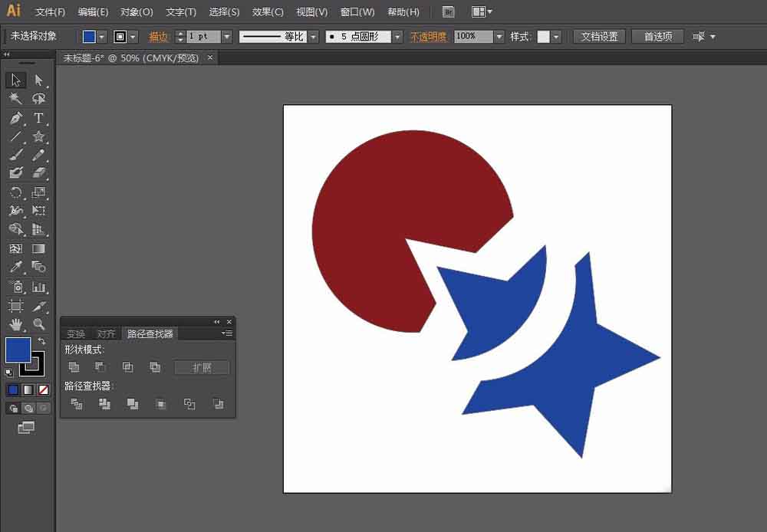
Task: Switch to the 对齐 tab
Action: [106, 334]
